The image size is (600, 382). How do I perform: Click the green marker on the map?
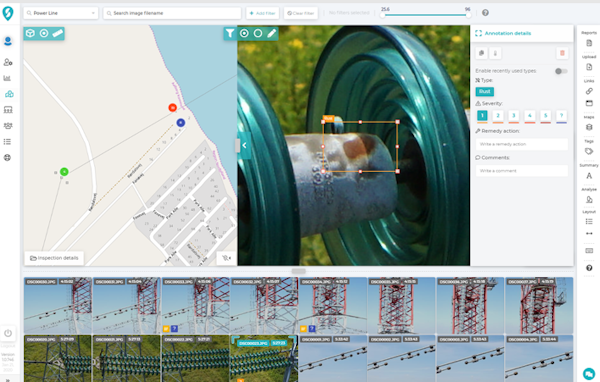[x=64, y=172]
